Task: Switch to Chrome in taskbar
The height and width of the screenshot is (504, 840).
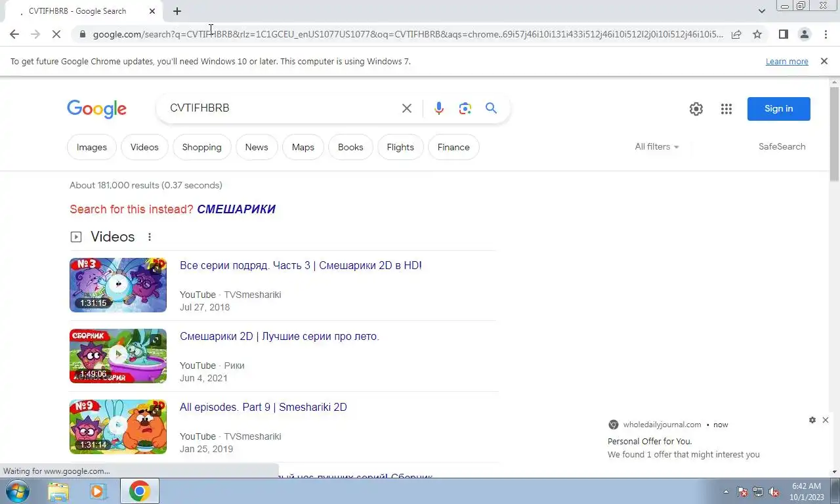Action: [x=139, y=491]
